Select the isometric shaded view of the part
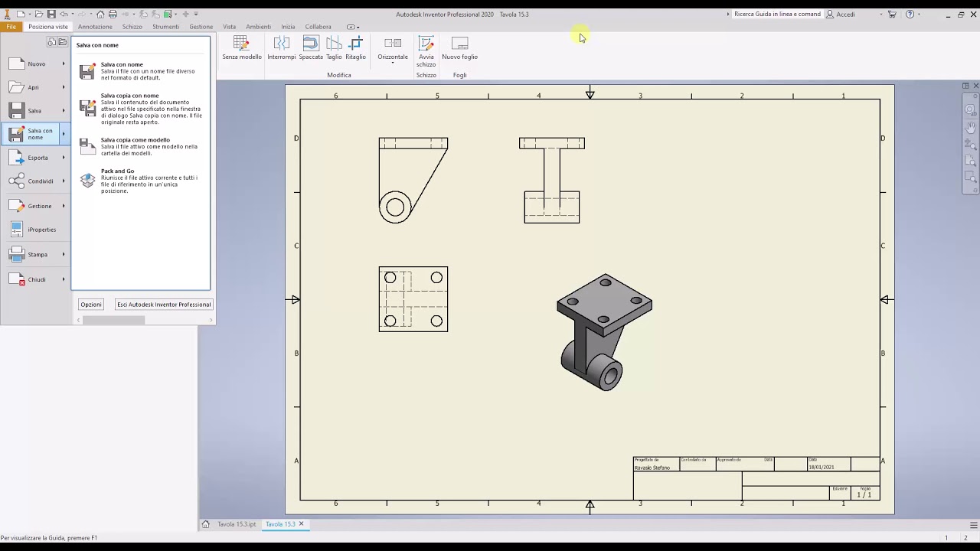Screen dimensions: 980x551 point(604,332)
